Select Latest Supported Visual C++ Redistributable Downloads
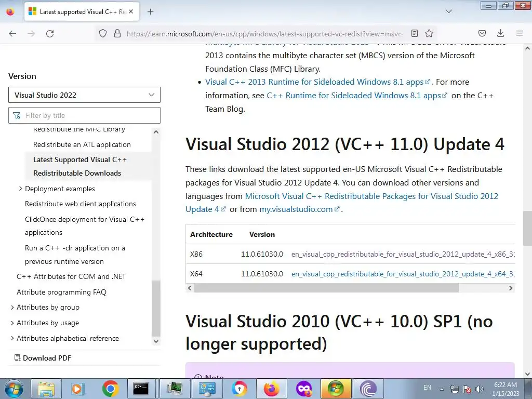The width and height of the screenshot is (532, 399). pos(80,166)
